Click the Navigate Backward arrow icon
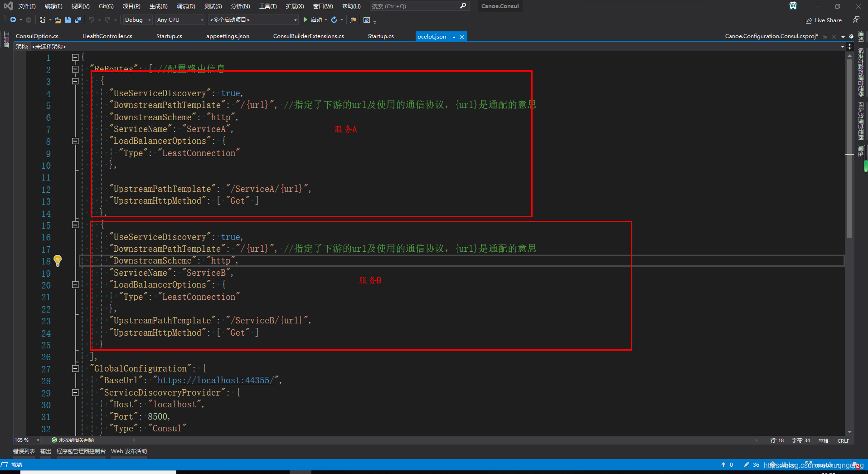Screen dimensions: 868x474 click(13, 20)
